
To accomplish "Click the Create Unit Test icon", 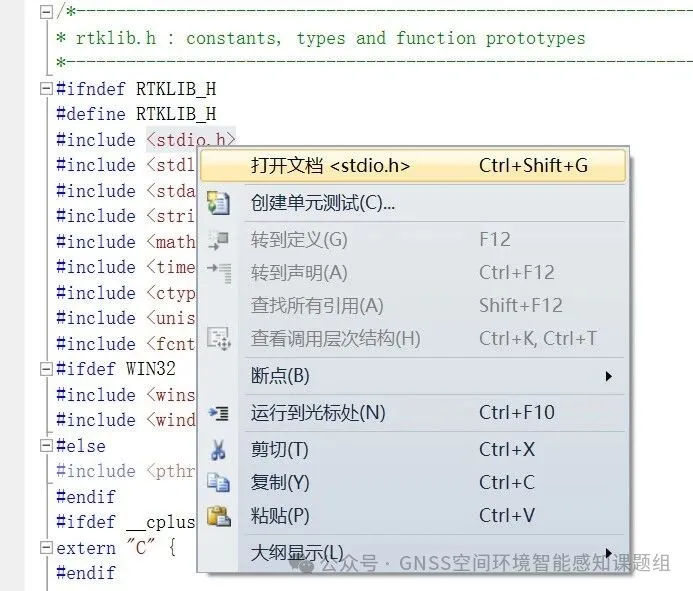I will coord(218,204).
